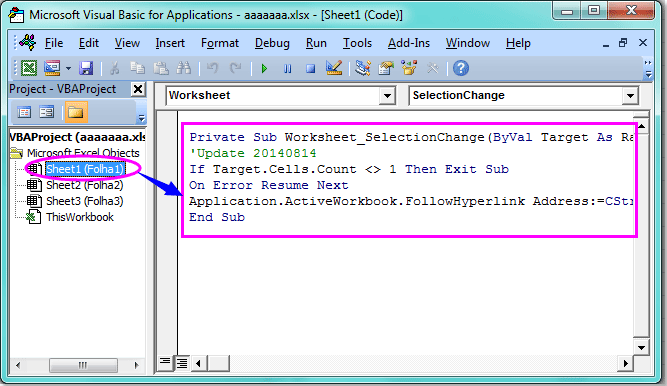Screen dimensions: 667x386
Task: Click the Redo arrow icon
Action: click(235, 68)
